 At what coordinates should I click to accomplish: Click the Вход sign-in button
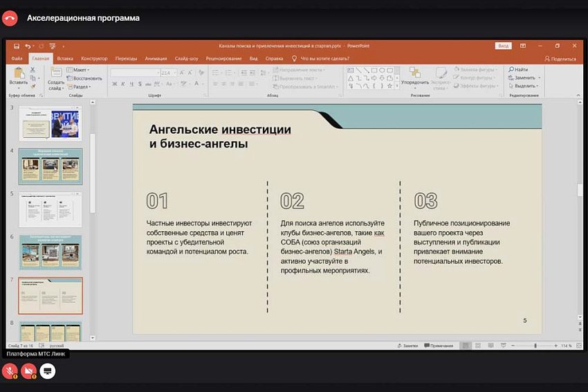coord(503,46)
